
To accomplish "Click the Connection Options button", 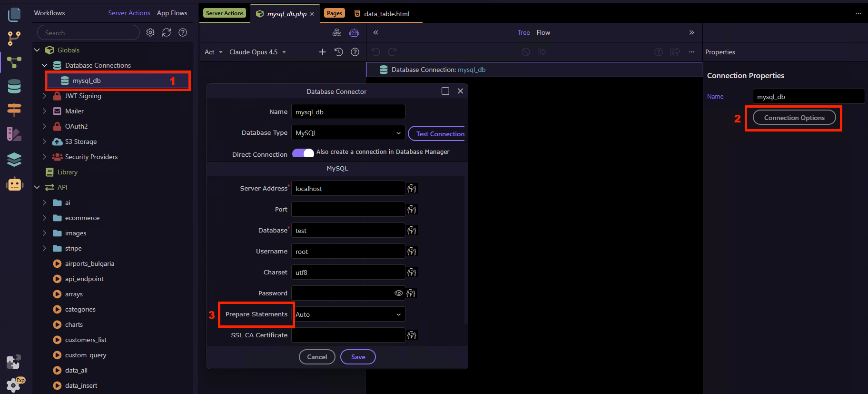I will click(794, 118).
